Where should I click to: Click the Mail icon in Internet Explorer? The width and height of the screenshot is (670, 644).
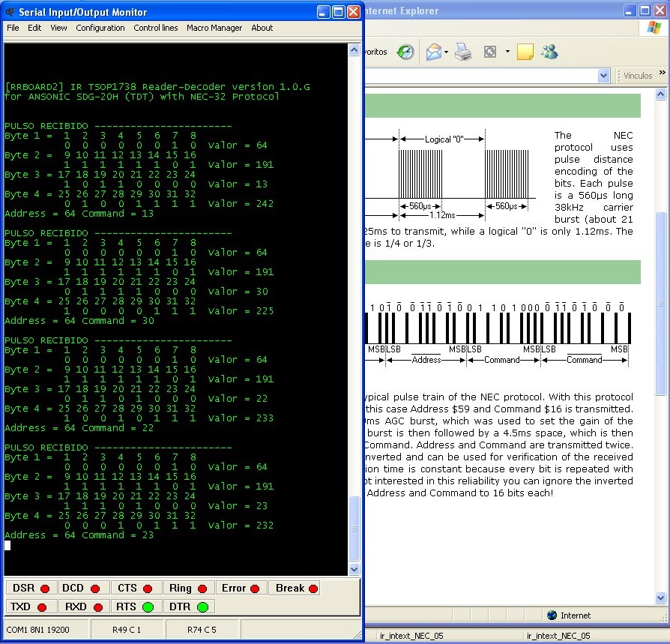433,52
